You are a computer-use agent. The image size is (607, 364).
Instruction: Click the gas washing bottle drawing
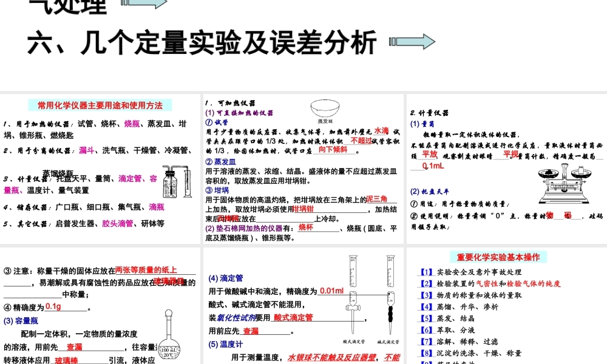177,182
